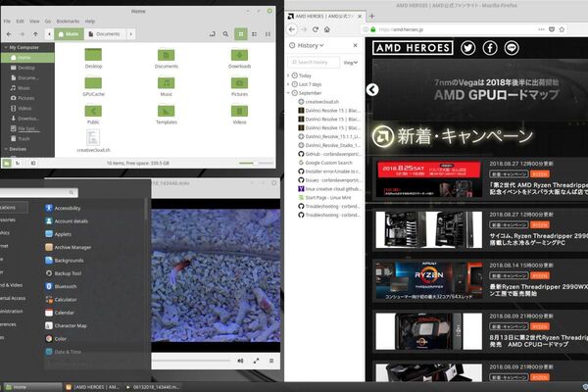This screenshot has width=588, height=392.
Task: Click the file manager up arrow
Action: pos(35,34)
